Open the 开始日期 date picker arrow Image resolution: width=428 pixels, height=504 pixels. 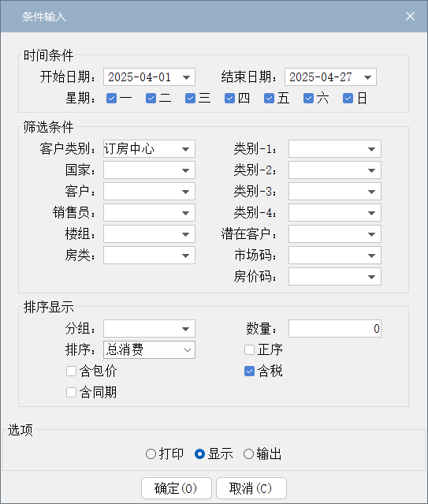click(x=186, y=77)
